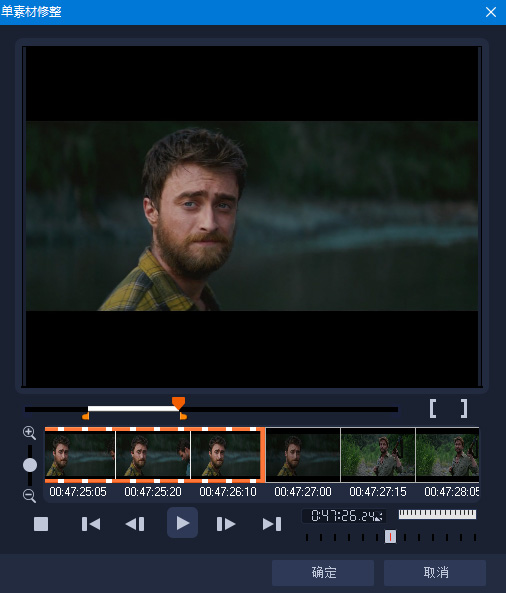Select the thumbnail at 00:47:25:20
The width and height of the screenshot is (506, 593).
(153, 455)
